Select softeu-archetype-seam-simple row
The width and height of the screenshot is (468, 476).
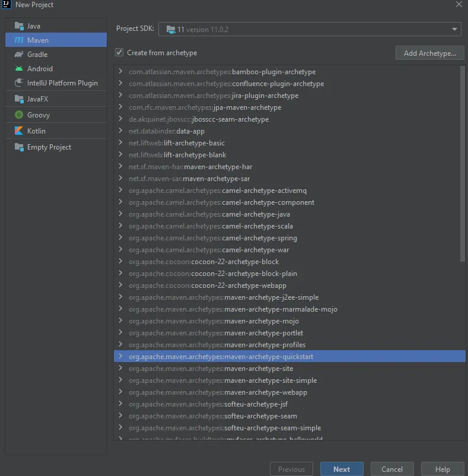pos(289,428)
